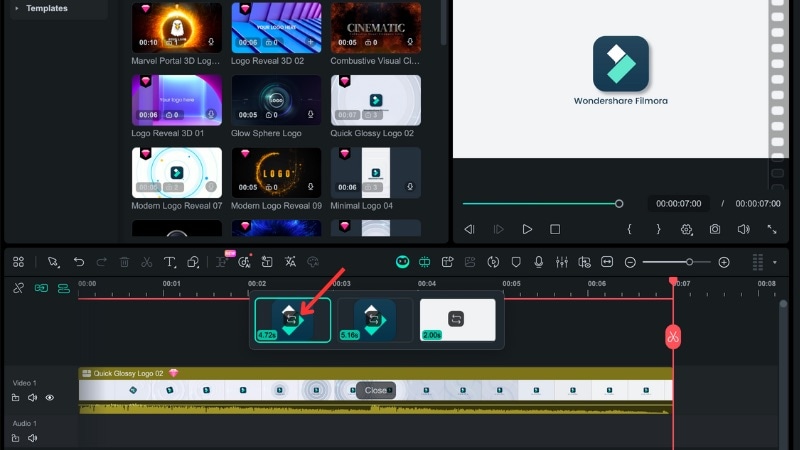
Task: Toggle the unlinked chain icon left of ruler
Action: [x=18, y=288]
